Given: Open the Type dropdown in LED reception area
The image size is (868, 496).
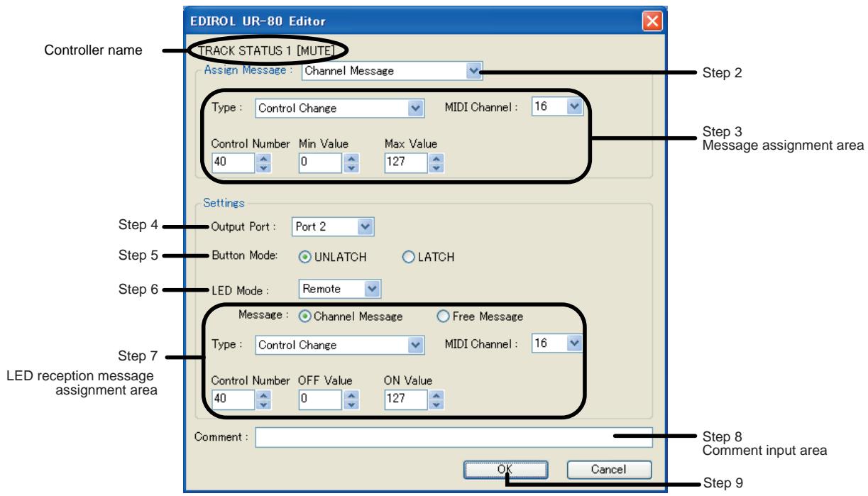Looking at the screenshot, I should pos(340,345).
